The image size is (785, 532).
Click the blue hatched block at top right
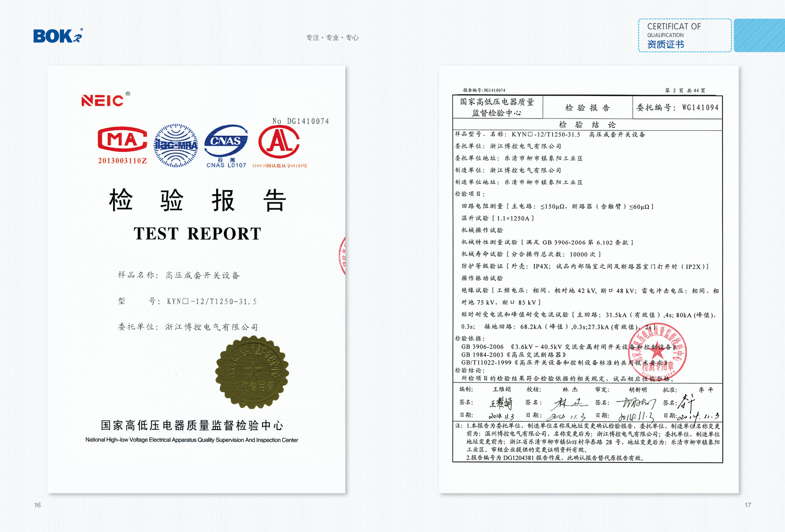tap(759, 35)
